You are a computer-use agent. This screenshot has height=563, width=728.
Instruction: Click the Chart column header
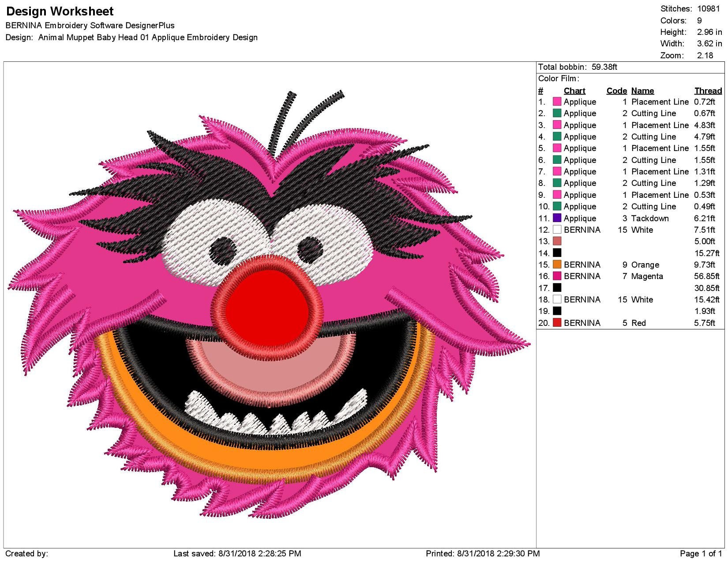(x=574, y=91)
